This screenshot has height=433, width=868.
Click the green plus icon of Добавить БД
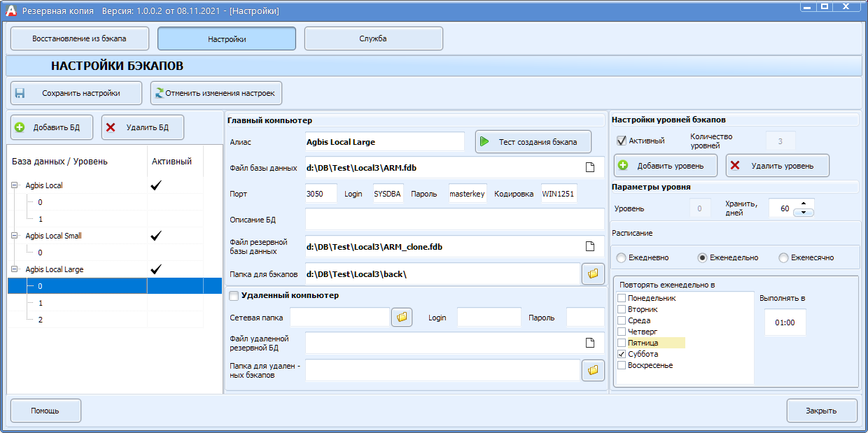click(20, 127)
